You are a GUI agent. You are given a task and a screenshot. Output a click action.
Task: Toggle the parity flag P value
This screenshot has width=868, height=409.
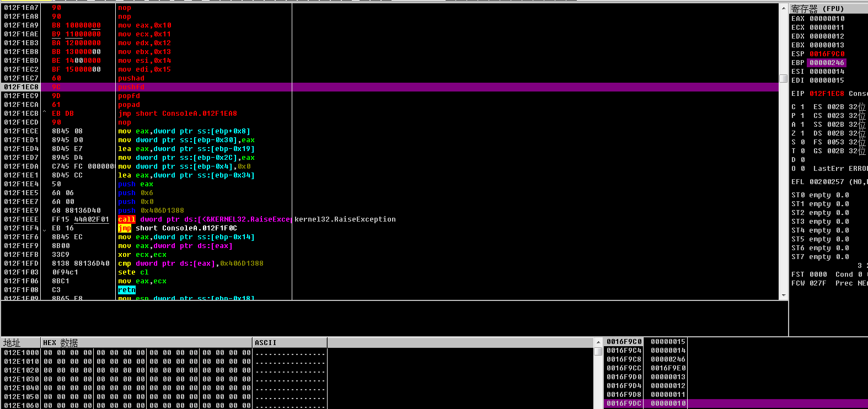[802, 116]
